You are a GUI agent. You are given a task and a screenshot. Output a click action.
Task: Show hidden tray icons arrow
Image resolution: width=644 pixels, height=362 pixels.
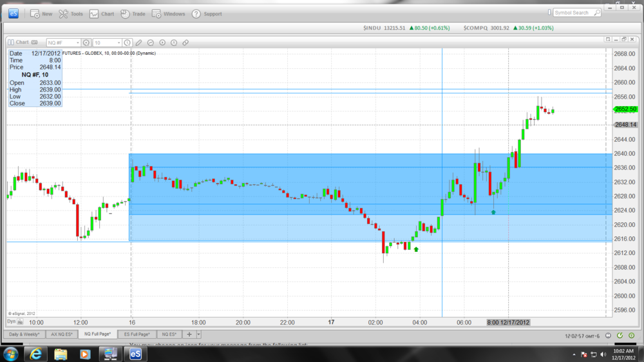pos(574,354)
